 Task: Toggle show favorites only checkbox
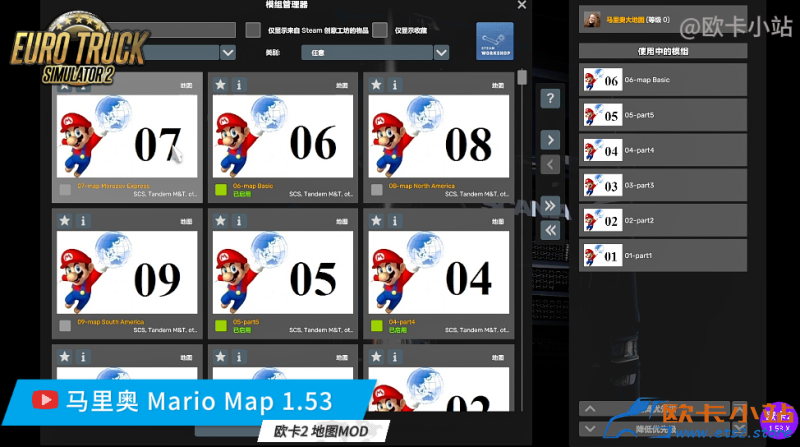tap(380, 30)
